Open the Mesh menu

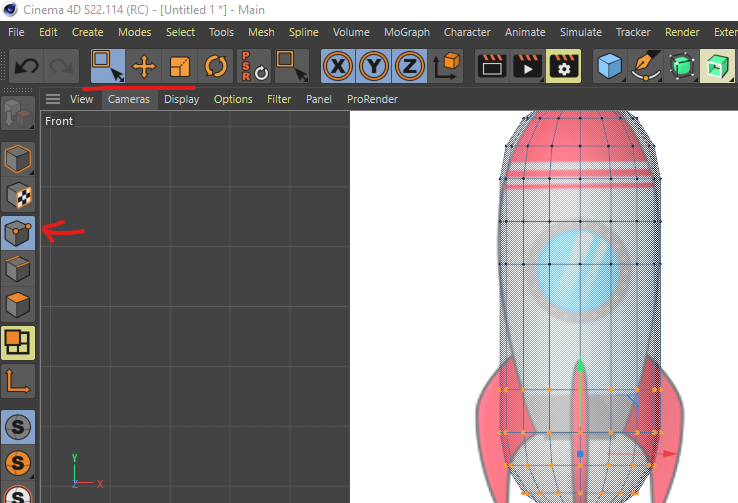(261, 32)
